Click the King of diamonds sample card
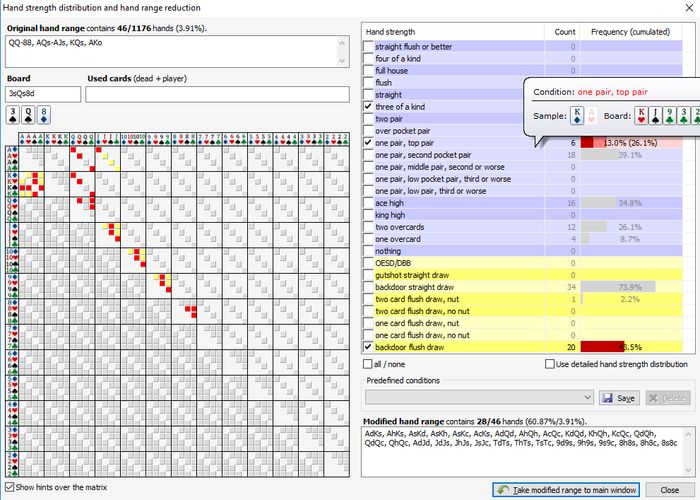 (x=577, y=116)
